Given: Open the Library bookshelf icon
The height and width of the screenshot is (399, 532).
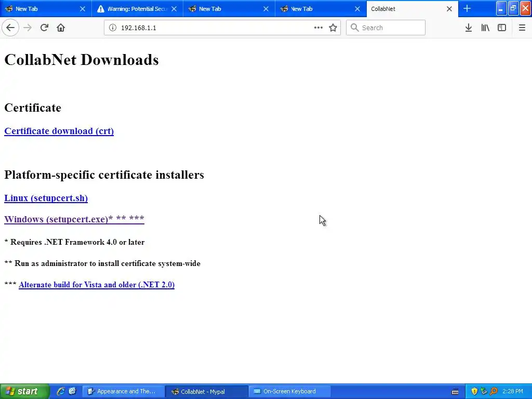Looking at the screenshot, I should tap(485, 28).
